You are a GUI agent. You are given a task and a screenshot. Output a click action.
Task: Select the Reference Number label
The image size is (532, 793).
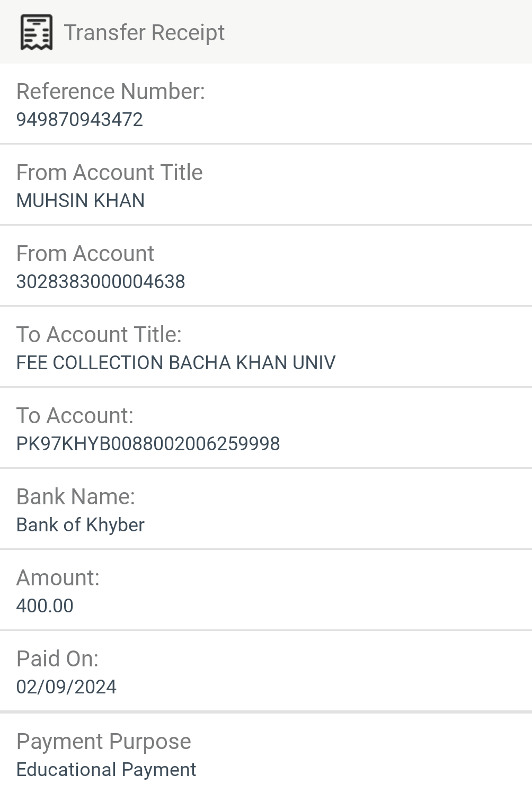(x=111, y=92)
